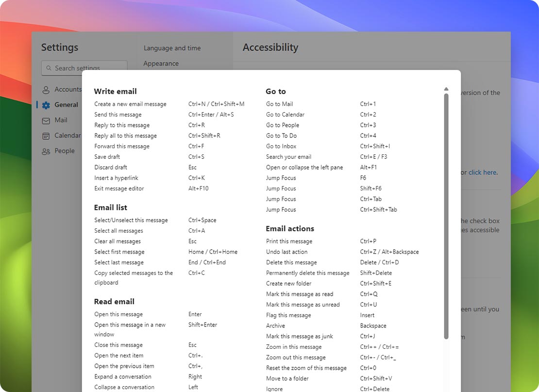539x392 pixels.
Task: Click the 'Go to Mail' shortcut entry
Action: (x=280, y=103)
